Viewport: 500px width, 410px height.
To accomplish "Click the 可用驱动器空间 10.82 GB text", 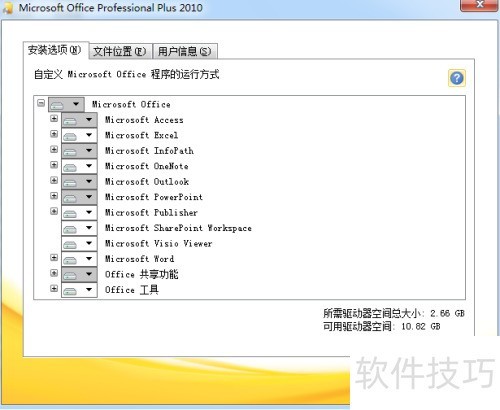I will click(382, 326).
